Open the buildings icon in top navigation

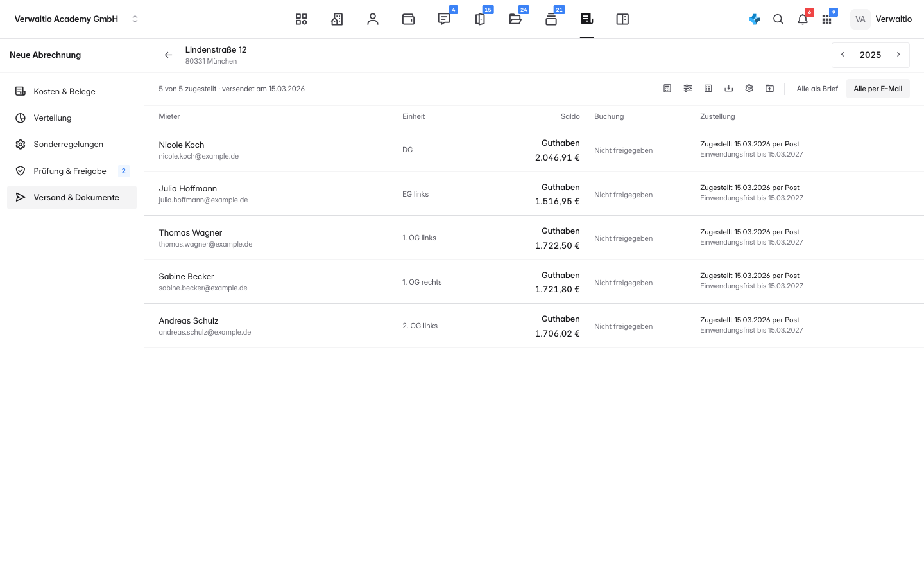[x=337, y=19]
